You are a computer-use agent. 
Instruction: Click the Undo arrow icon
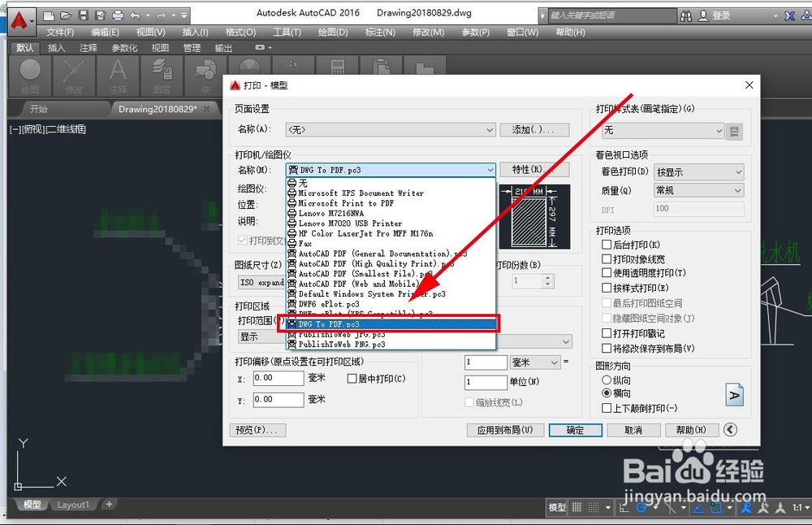(135, 15)
